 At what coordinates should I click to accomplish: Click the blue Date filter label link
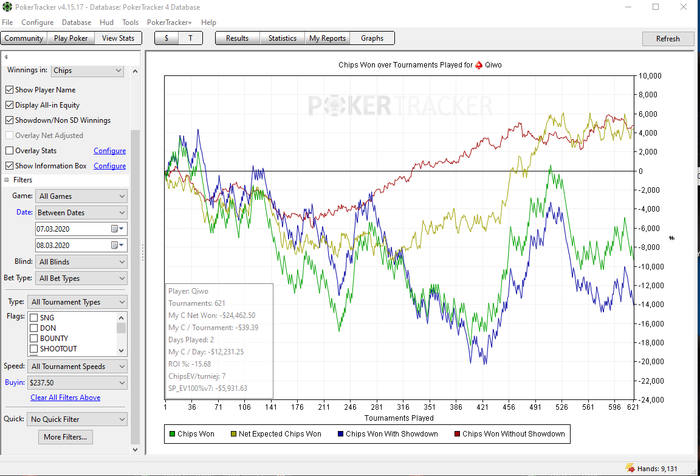(x=24, y=212)
